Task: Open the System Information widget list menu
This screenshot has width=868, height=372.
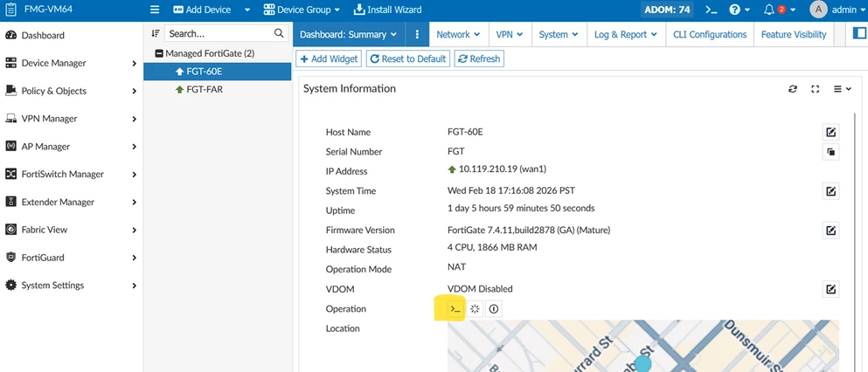Action: (842, 89)
